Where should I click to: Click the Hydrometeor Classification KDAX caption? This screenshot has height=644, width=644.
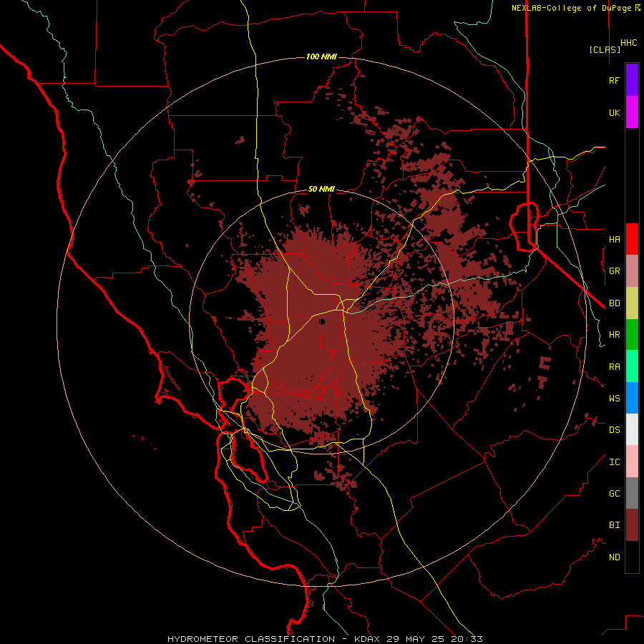coord(325,639)
